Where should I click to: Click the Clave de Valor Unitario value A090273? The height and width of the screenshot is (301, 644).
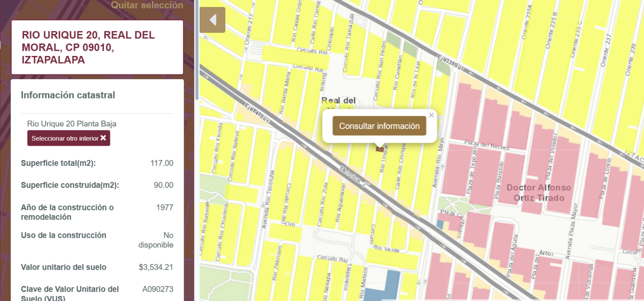[158, 289]
